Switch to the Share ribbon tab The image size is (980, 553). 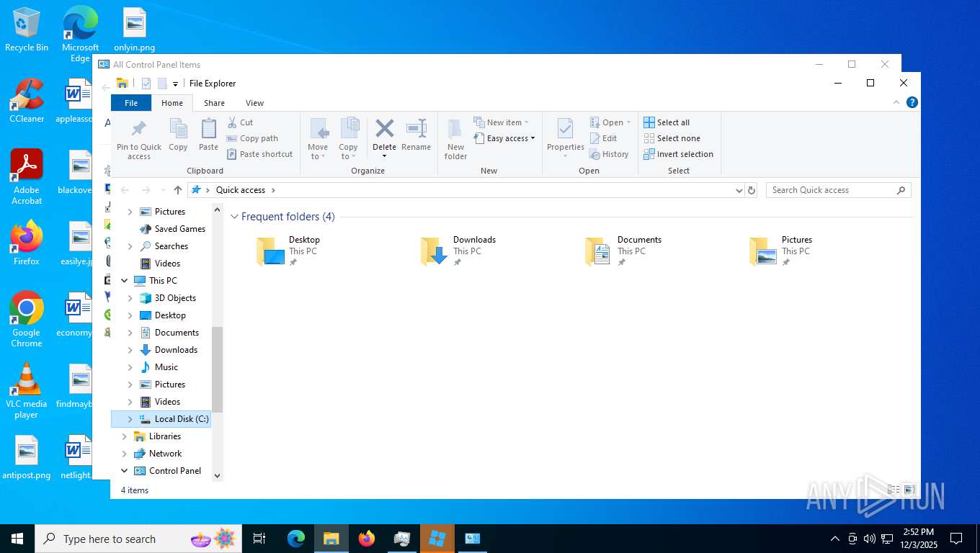[x=214, y=103]
